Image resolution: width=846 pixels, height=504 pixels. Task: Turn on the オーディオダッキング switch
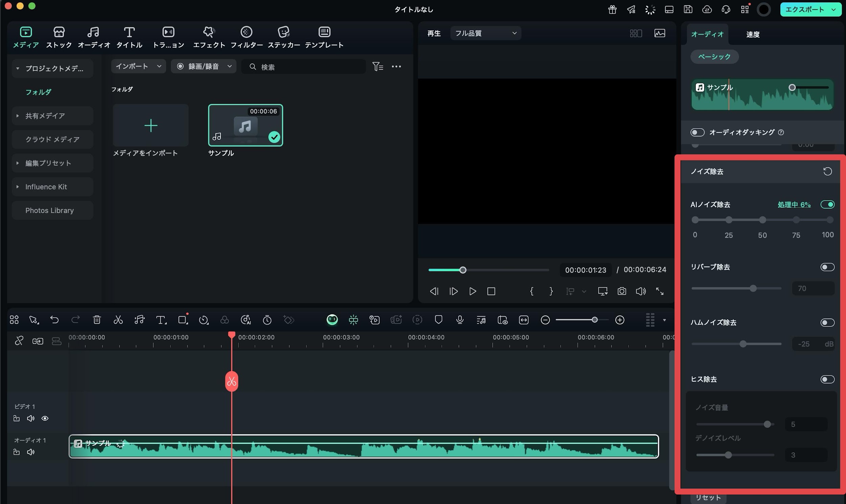click(697, 132)
